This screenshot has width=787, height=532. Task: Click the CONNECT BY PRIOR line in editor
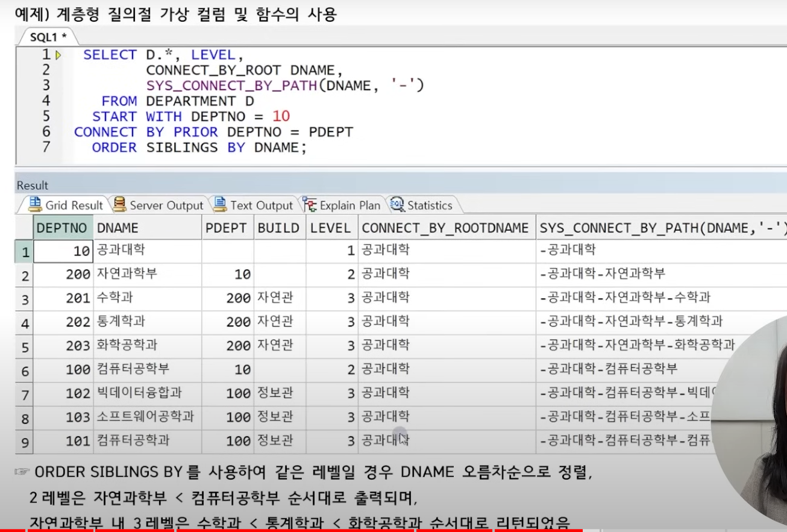213,133
